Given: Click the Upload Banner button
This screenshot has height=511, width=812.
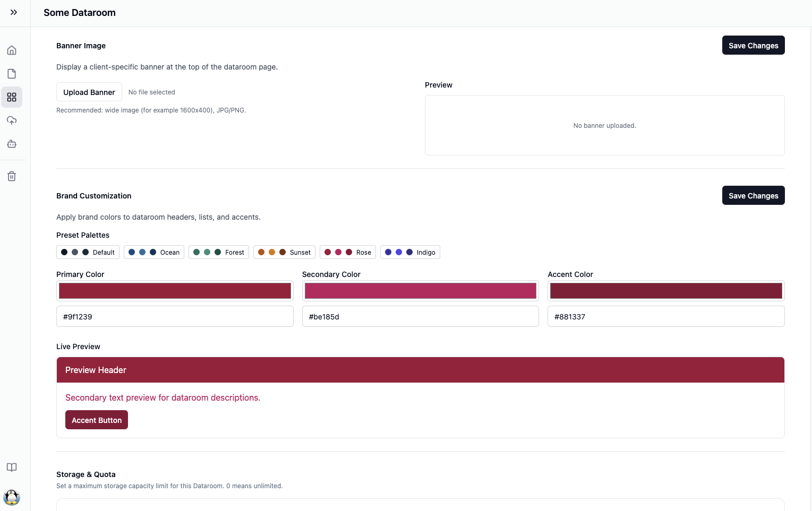Looking at the screenshot, I should click(x=89, y=92).
